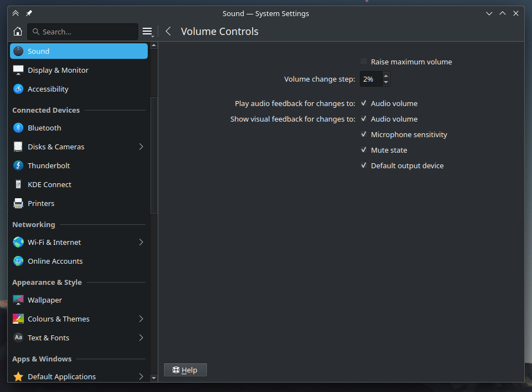Go back using the back arrow
Screen dimensions: 532x392
coord(168,32)
